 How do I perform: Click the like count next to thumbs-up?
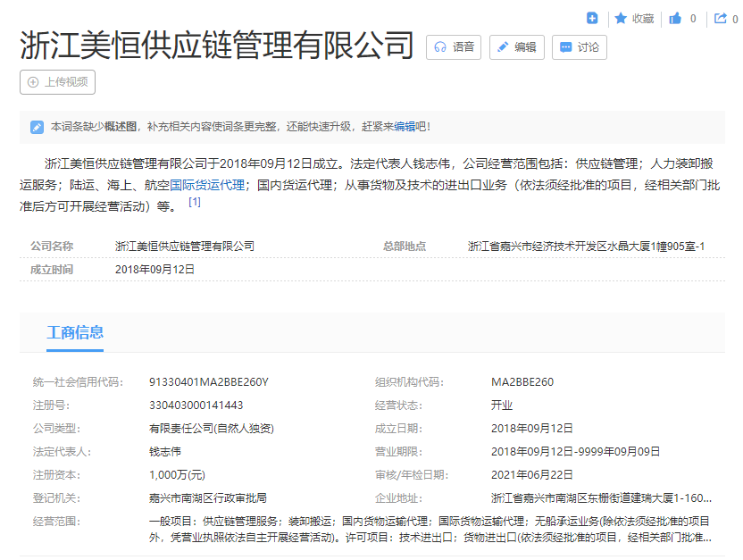click(x=693, y=19)
